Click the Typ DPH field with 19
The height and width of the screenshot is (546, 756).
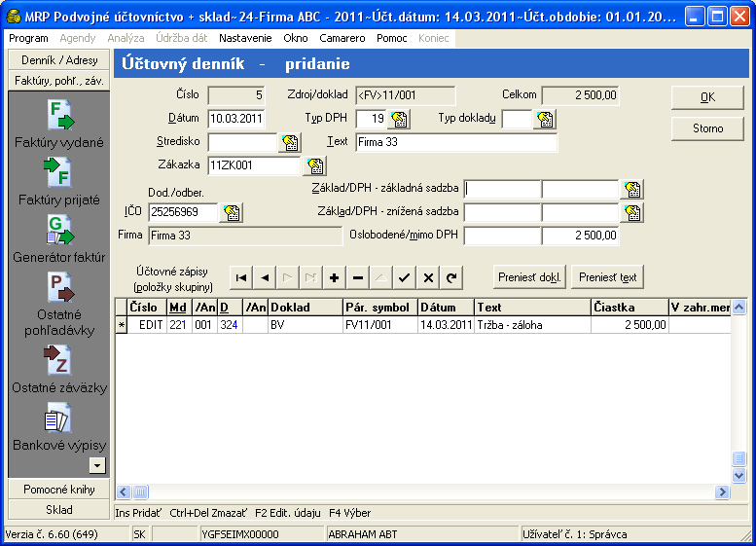pyautogui.click(x=372, y=119)
